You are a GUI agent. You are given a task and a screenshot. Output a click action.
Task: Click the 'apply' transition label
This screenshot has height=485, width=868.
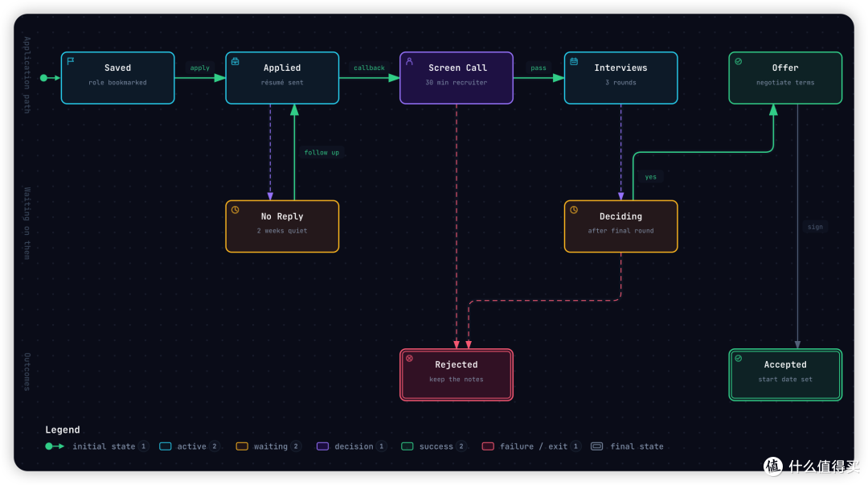[200, 68]
